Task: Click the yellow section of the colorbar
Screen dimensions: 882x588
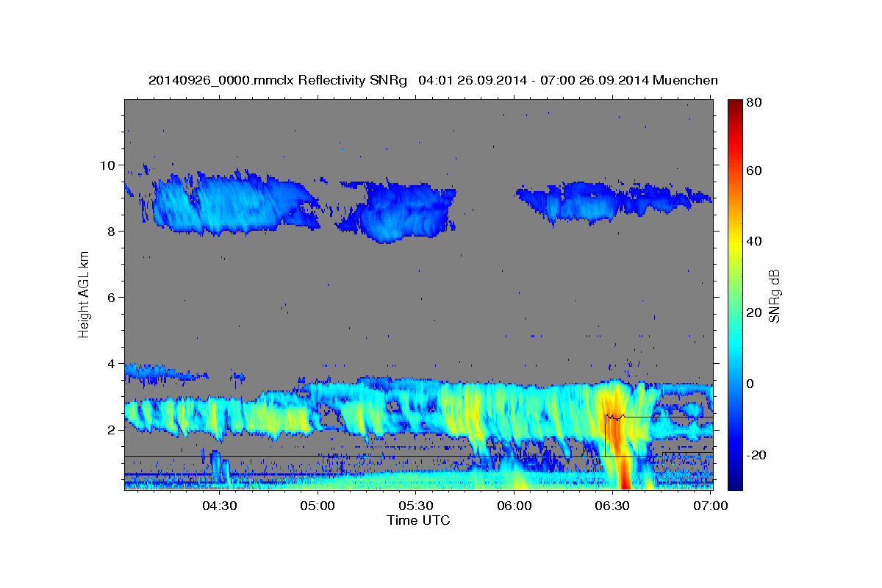Action: [x=735, y=243]
